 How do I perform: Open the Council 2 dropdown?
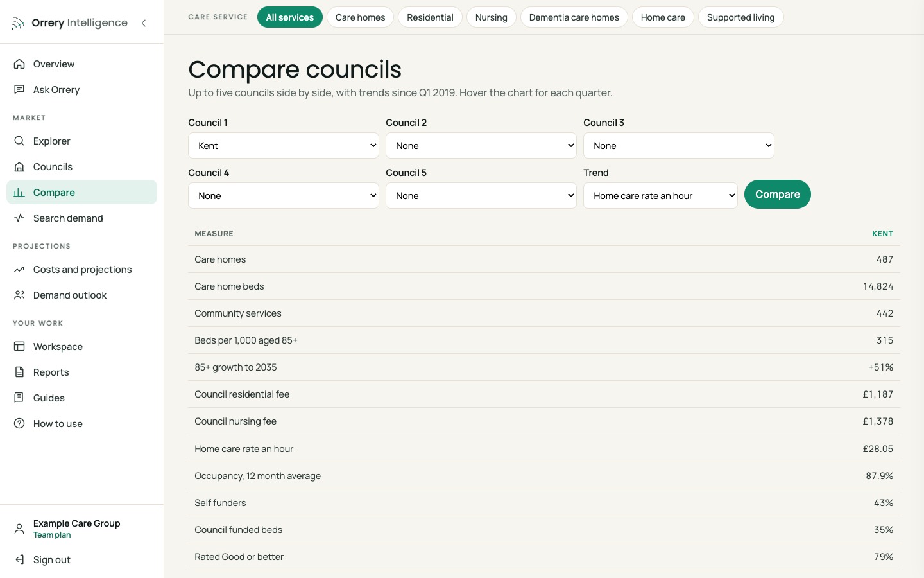click(481, 146)
